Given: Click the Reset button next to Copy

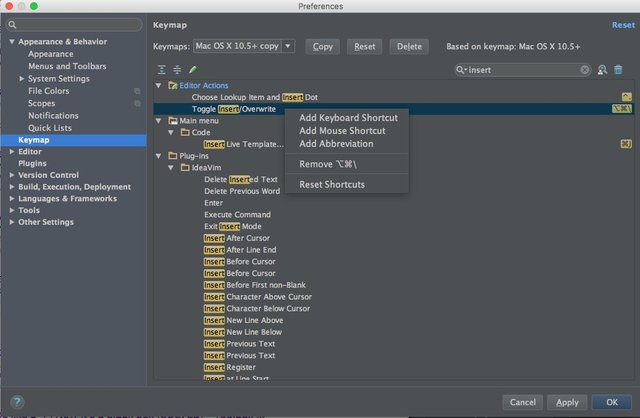Looking at the screenshot, I should 364,47.
